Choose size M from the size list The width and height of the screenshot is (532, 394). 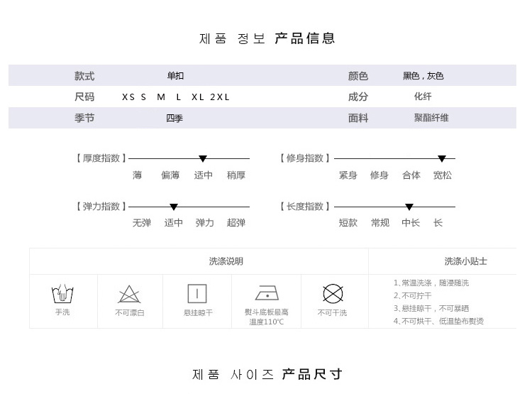tap(161, 97)
